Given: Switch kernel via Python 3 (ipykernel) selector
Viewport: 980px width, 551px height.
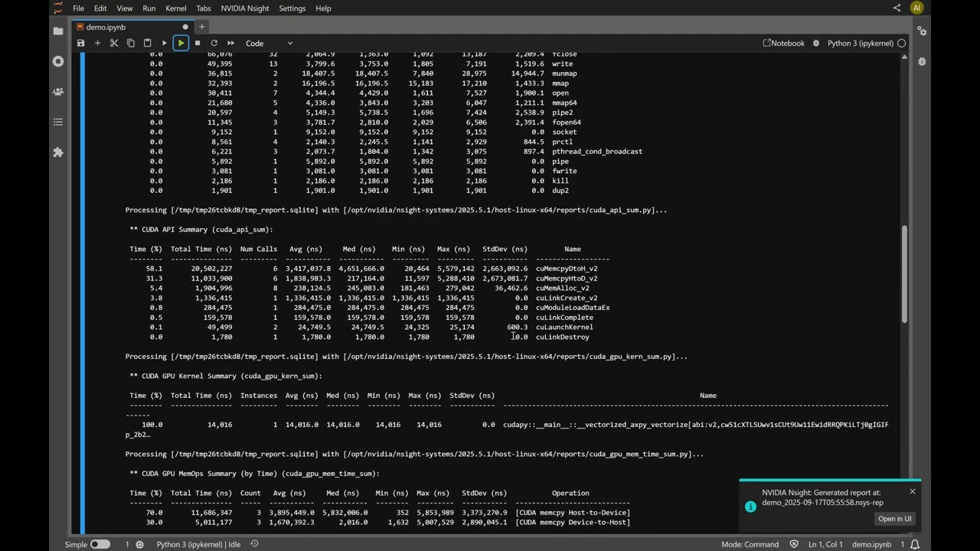Looking at the screenshot, I should pos(860,44).
